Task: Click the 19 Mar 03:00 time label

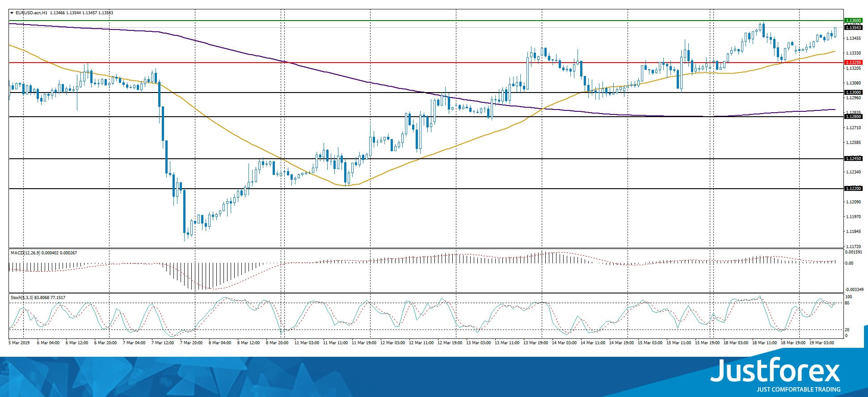Action: tap(822, 343)
